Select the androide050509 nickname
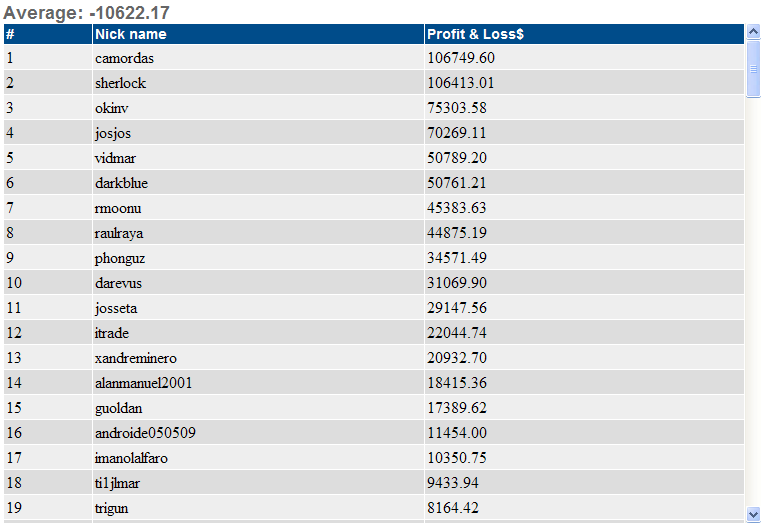The width and height of the screenshot is (761, 524). pos(145,433)
